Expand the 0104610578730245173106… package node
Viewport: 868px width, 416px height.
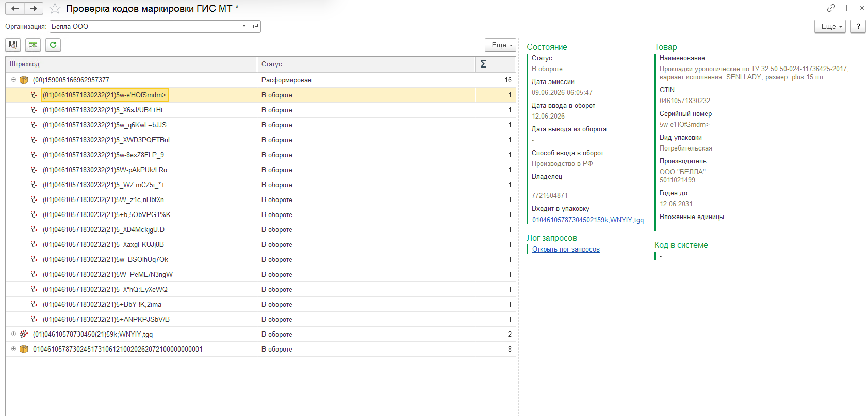(13, 349)
